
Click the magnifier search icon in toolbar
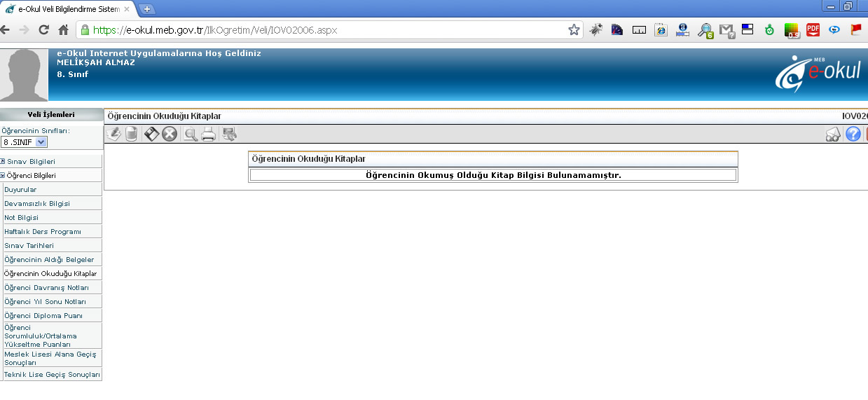(190, 135)
